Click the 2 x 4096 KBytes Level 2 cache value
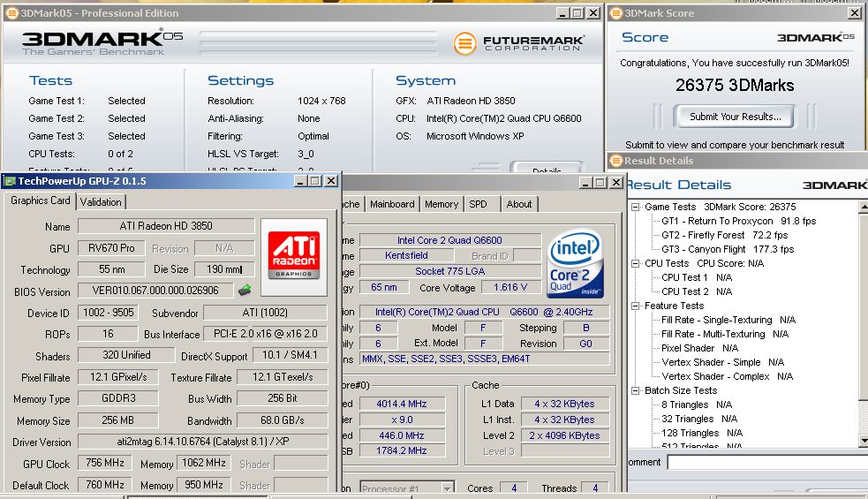This screenshot has width=868, height=499. [564, 435]
